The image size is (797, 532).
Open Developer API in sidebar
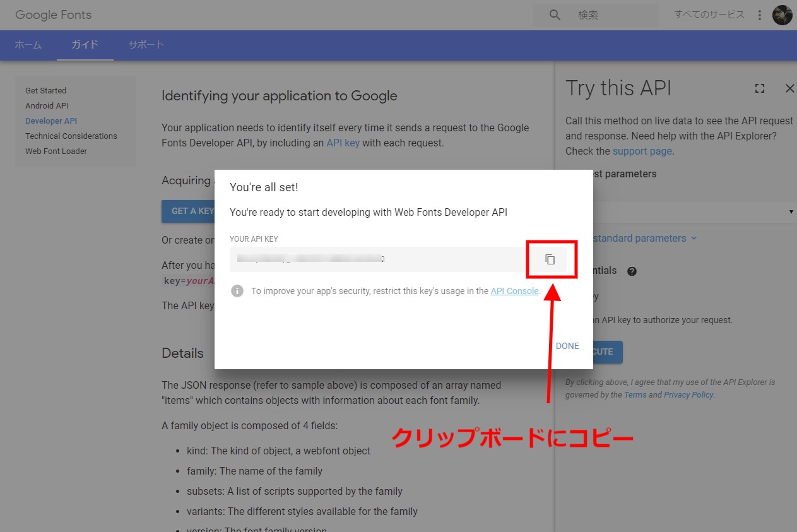51,121
